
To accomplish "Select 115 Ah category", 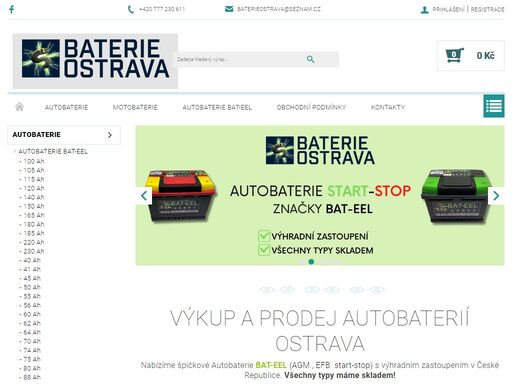I will point(34,179).
